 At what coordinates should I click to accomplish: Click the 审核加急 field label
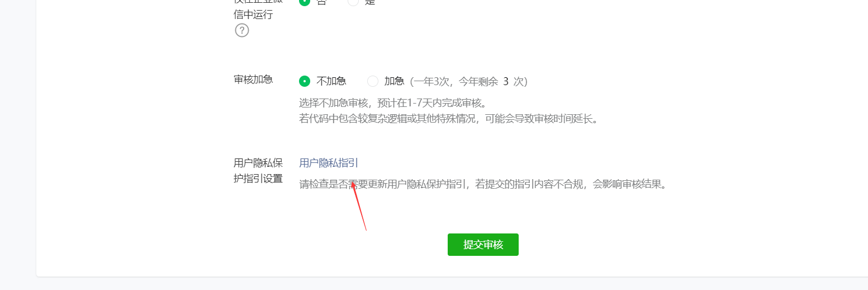(x=253, y=79)
